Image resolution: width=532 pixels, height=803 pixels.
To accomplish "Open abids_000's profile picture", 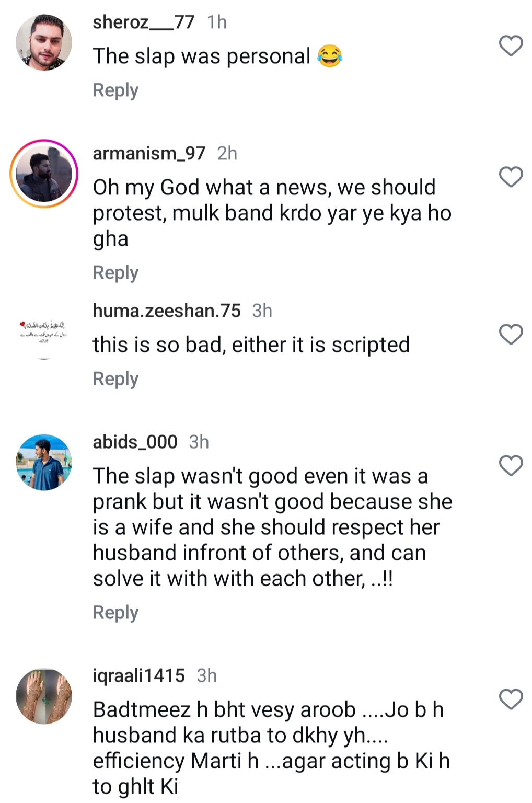I will coord(44,462).
